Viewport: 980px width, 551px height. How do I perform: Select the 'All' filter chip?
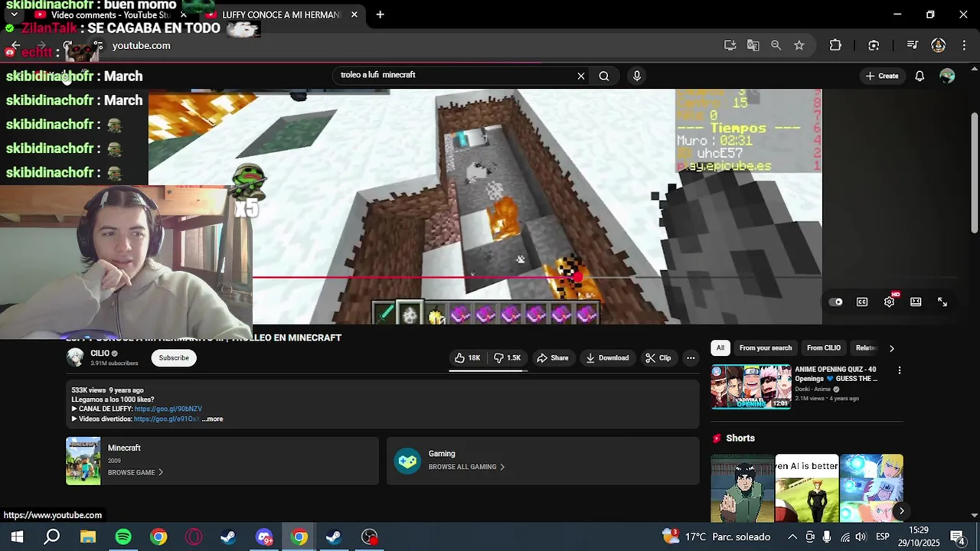[720, 348]
